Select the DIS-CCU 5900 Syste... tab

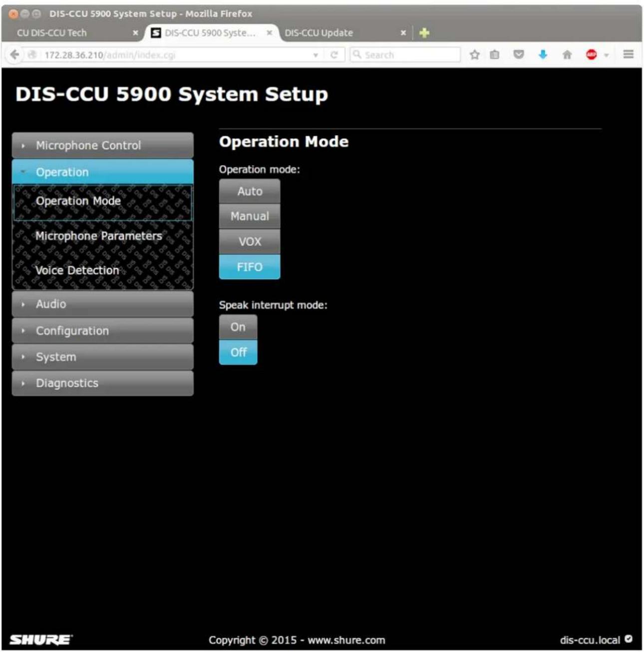(212, 33)
